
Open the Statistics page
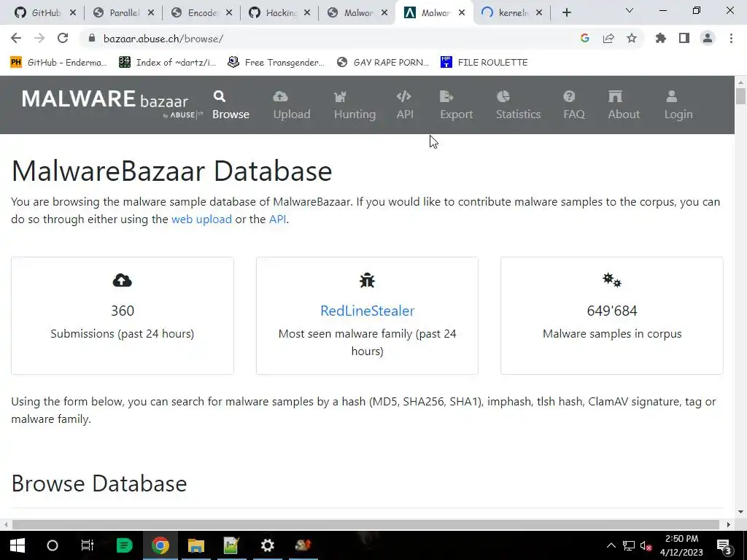(518, 105)
